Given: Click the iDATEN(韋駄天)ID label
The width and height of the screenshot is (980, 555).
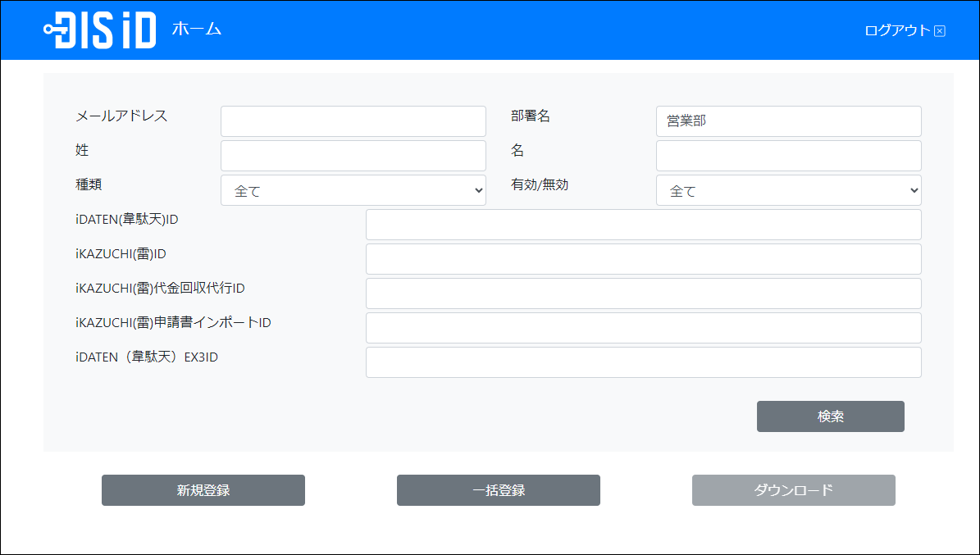Looking at the screenshot, I should [x=127, y=220].
